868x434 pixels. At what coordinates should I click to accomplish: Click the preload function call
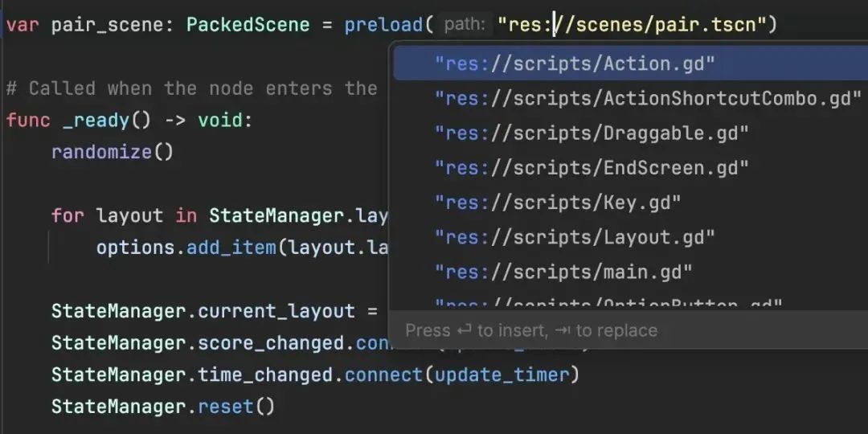(383, 25)
